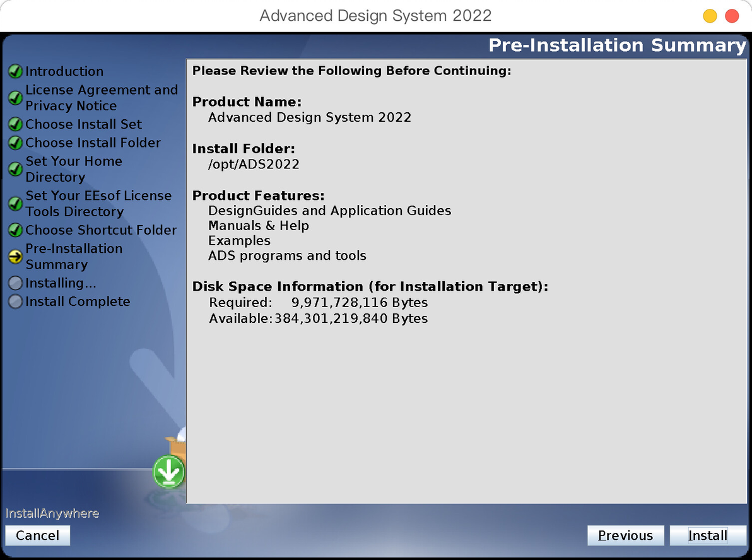Click the checkmark beside Choose Install Set
The height and width of the screenshot is (560, 752).
pyautogui.click(x=15, y=124)
